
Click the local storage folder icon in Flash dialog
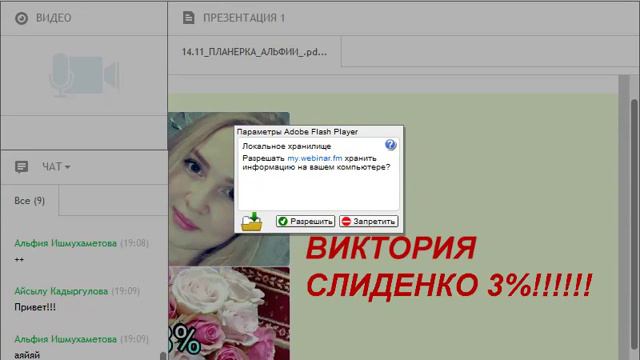[251, 222]
